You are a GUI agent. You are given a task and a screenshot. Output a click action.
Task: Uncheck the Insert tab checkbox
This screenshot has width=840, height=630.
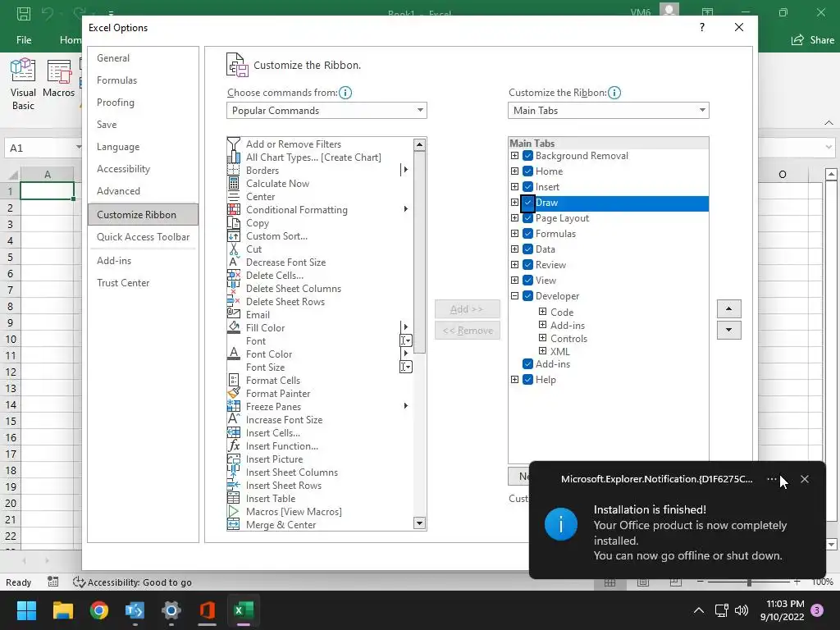tap(527, 187)
